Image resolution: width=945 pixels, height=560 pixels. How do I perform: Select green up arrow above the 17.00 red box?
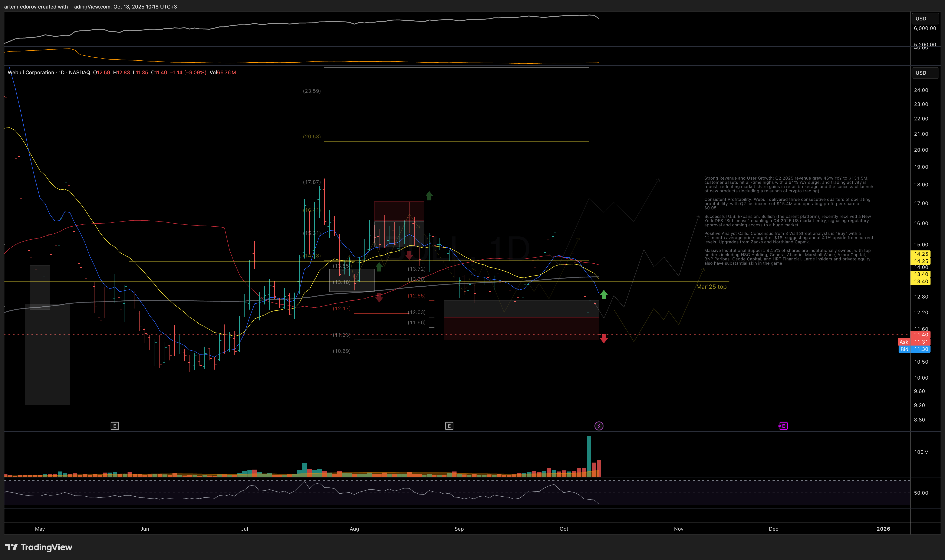429,196
